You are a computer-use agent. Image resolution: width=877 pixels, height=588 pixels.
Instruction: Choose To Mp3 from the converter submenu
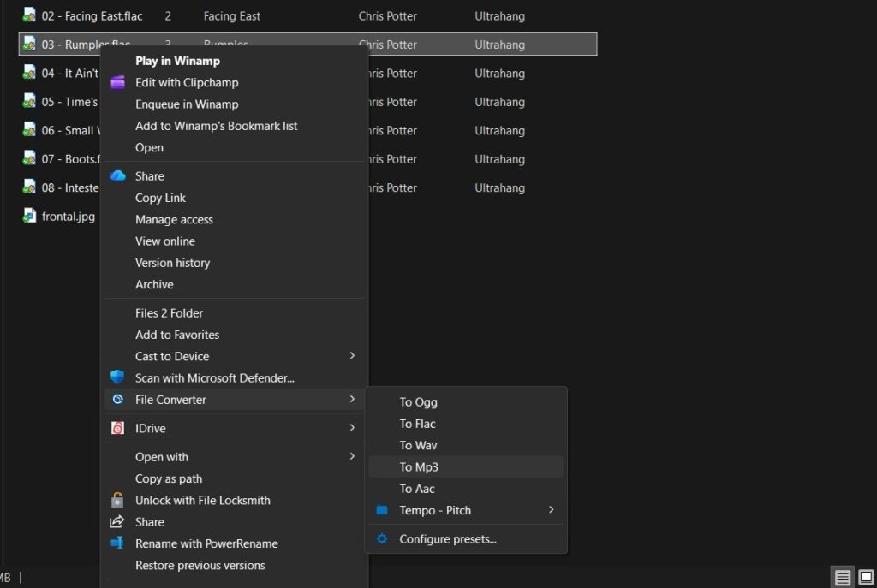point(419,467)
